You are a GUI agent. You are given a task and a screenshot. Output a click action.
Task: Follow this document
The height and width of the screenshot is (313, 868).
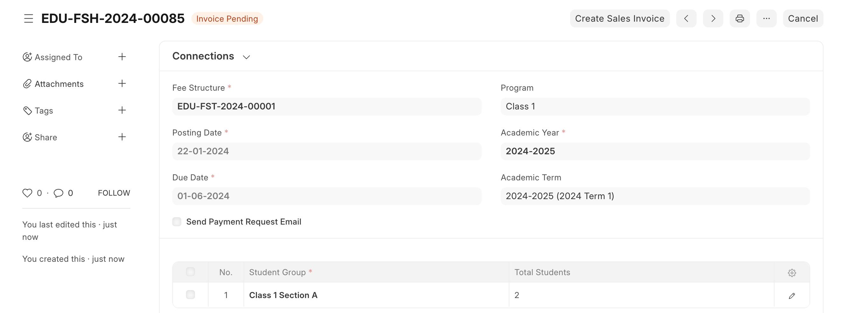tap(114, 193)
